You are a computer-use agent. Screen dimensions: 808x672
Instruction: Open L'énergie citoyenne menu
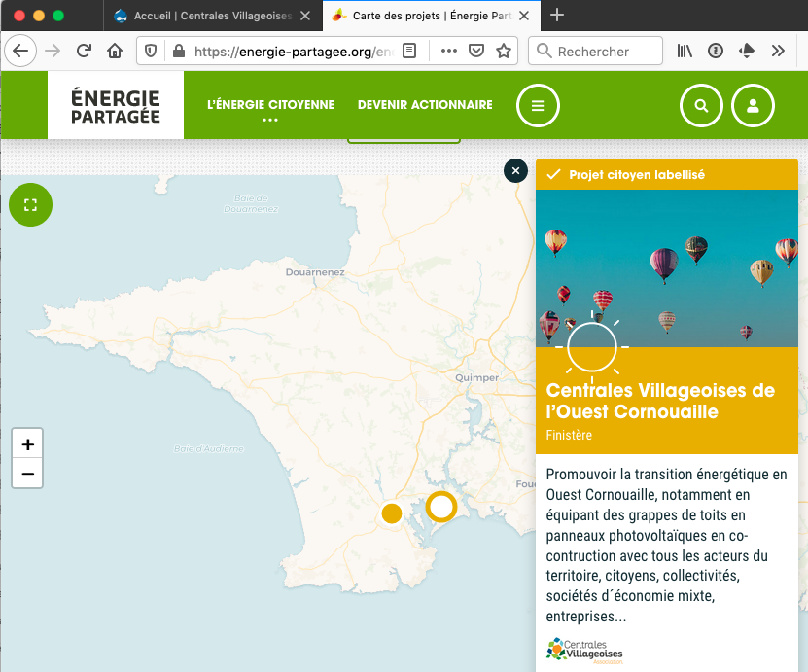[x=270, y=105]
